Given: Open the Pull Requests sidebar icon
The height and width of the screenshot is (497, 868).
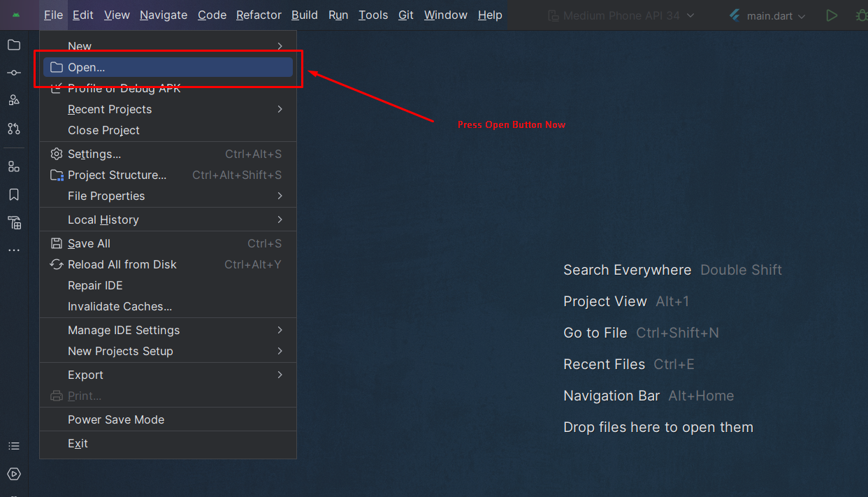Looking at the screenshot, I should click(14, 128).
